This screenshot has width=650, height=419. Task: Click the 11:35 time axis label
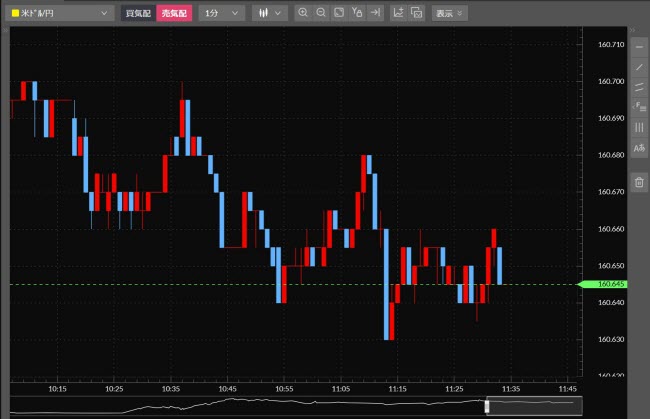click(511, 389)
